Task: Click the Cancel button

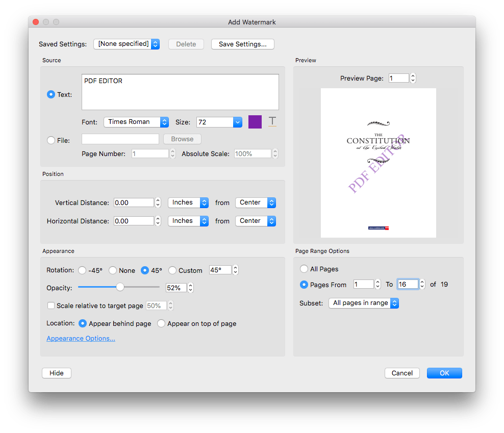Action: pyautogui.click(x=402, y=373)
